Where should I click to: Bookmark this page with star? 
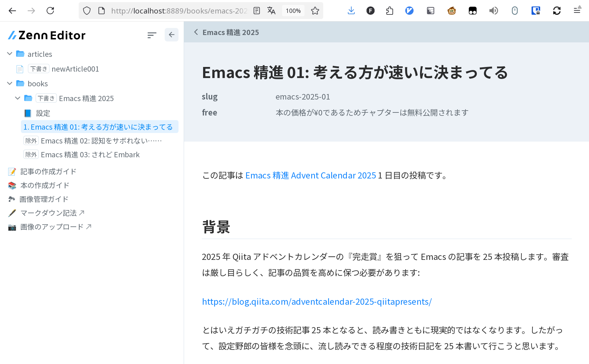[x=315, y=11]
